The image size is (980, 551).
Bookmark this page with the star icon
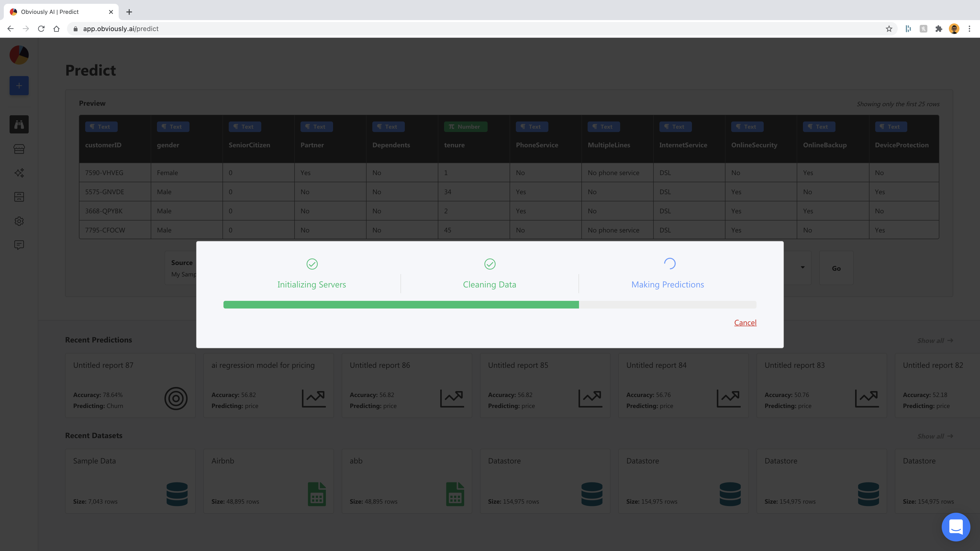[x=889, y=29]
